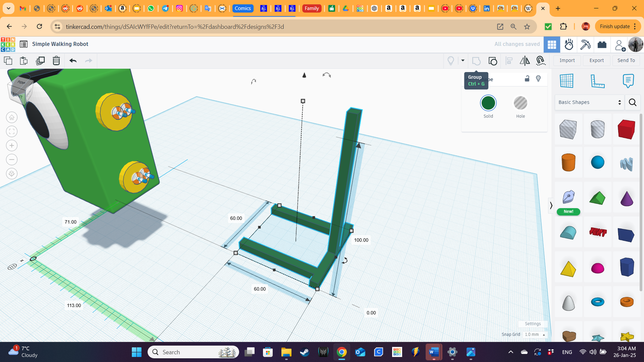The height and width of the screenshot is (362, 644).
Task: Select the Align tool
Action: [x=509, y=60]
